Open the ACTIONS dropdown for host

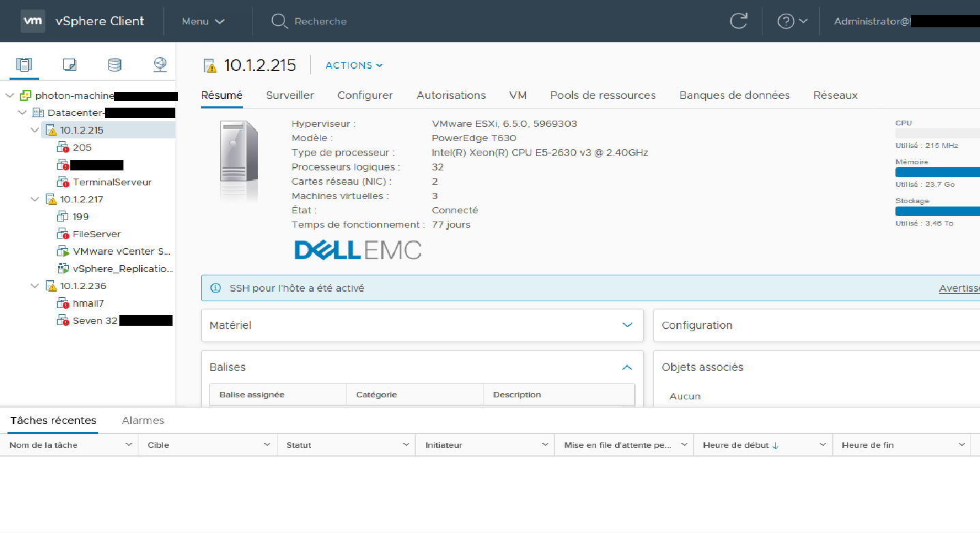354,65
